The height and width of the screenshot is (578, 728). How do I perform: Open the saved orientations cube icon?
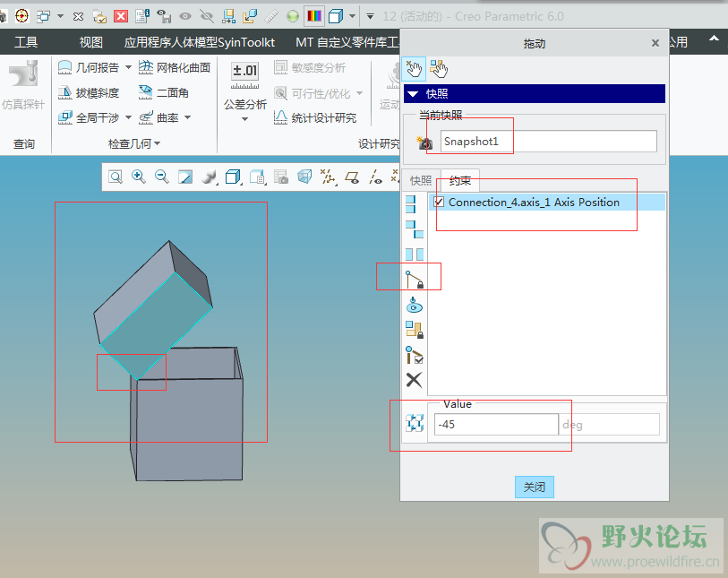point(233,177)
